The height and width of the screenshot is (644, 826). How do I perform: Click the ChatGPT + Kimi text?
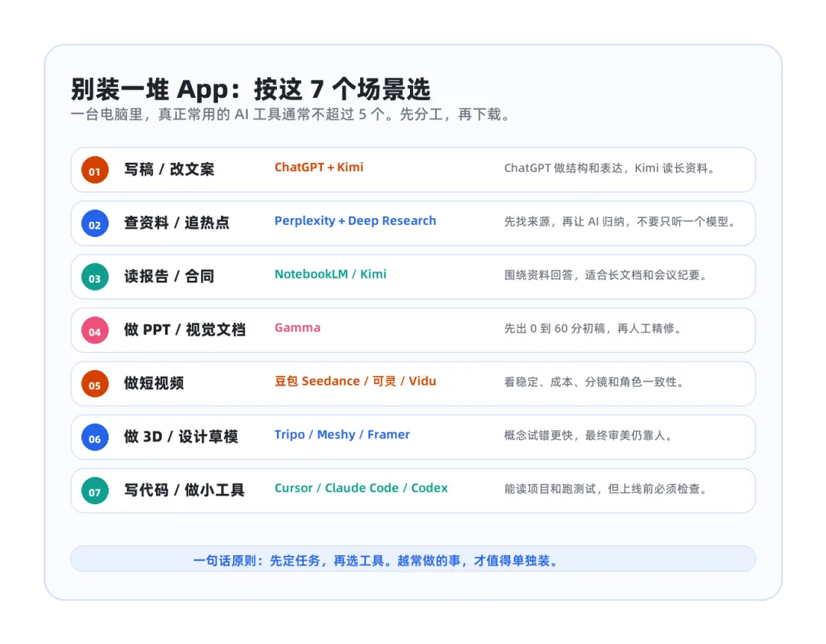(x=319, y=168)
